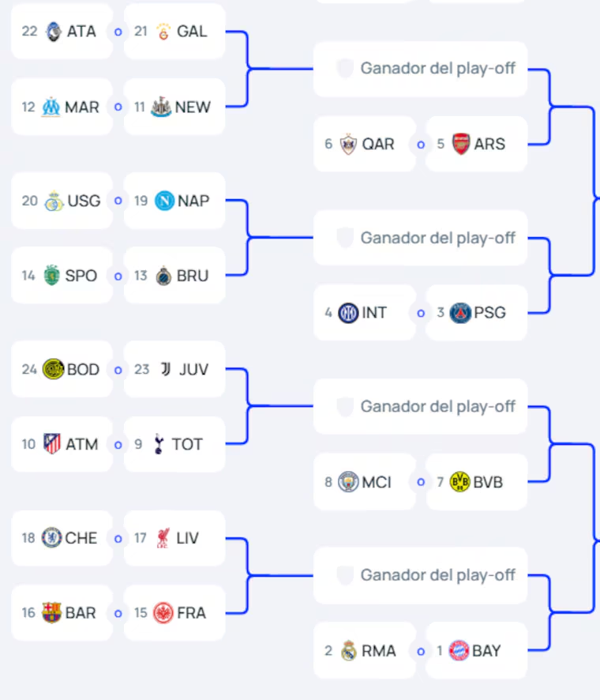
Task: Click the circle between SPO and BRU
Action: coord(118,277)
